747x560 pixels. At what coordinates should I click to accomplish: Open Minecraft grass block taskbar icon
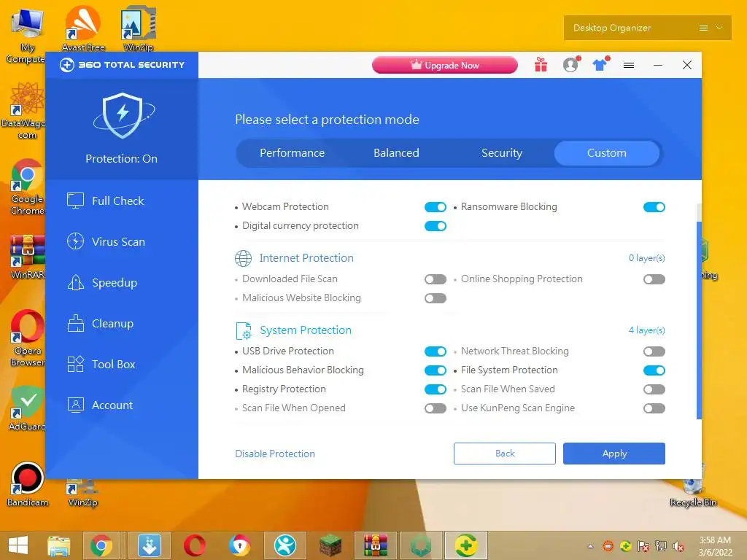coord(330,545)
